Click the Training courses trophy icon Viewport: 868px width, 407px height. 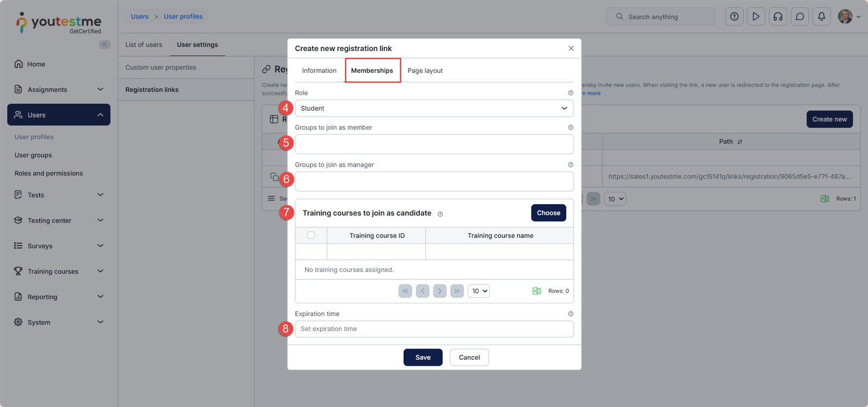click(18, 271)
